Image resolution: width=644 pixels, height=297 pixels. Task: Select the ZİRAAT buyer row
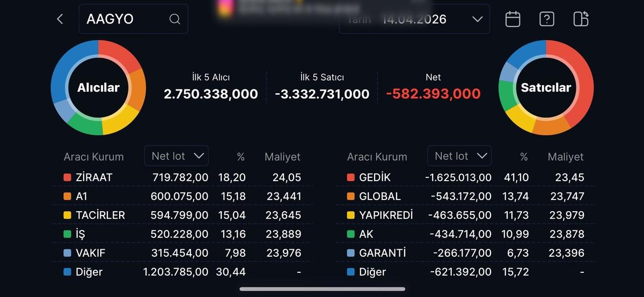[x=182, y=177]
